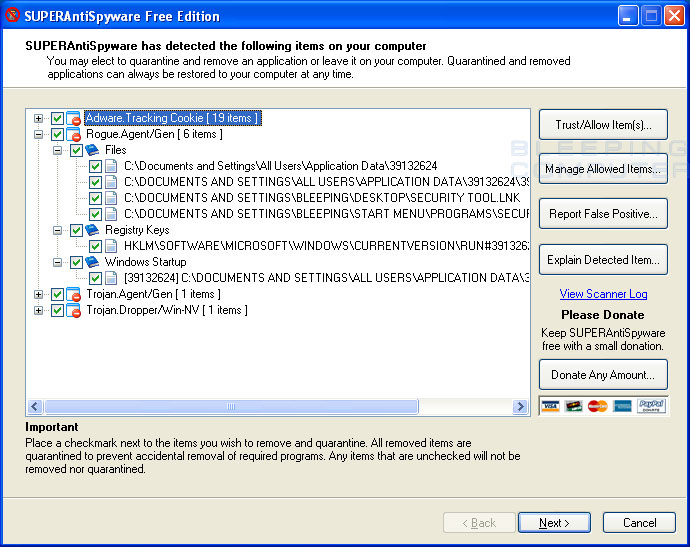Minimize the SUPERAntiSpyware window
This screenshot has width=690, height=547.
pyautogui.click(x=628, y=16)
